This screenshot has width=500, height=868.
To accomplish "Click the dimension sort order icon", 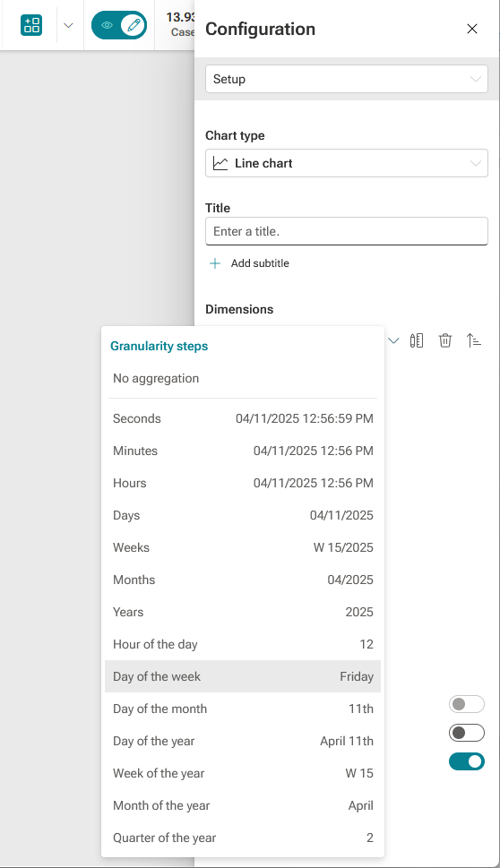I will 473,340.
